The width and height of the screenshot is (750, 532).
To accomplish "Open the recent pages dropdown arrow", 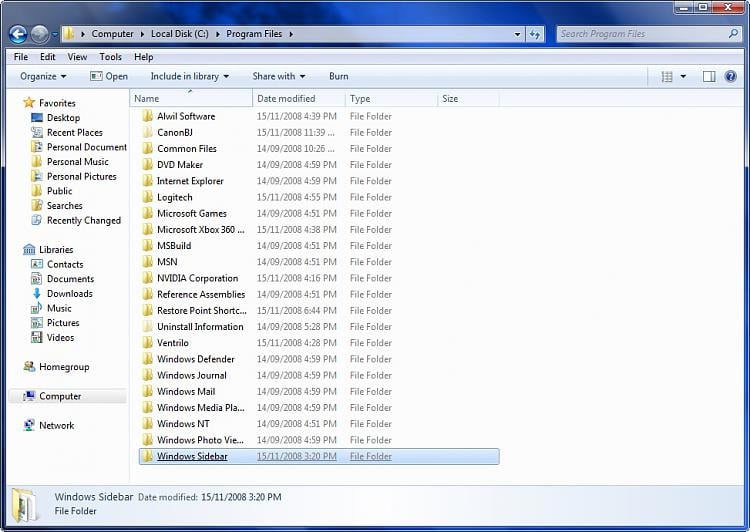I will click(x=55, y=34).
